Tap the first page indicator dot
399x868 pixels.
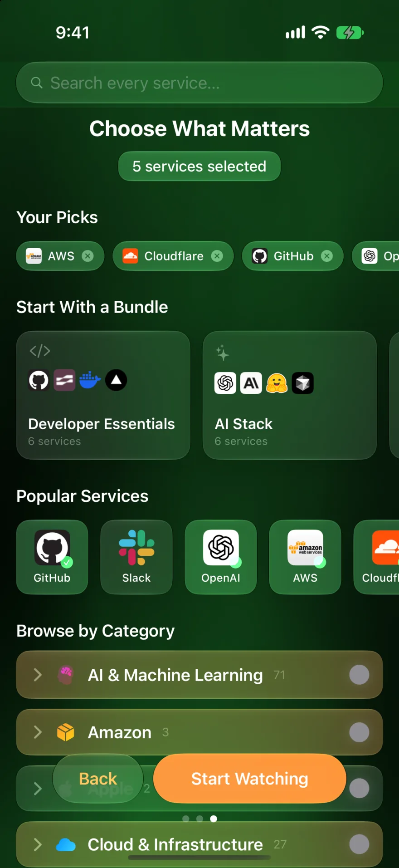tap(185, 819)
